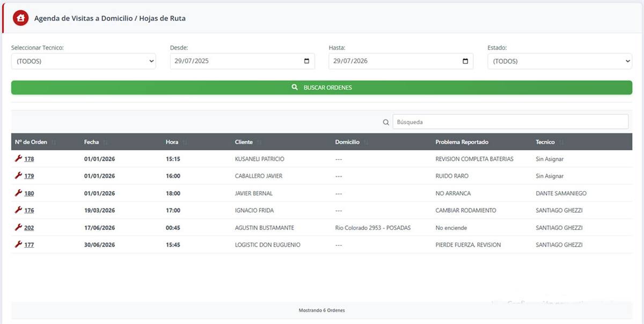
Task: Click time 18:00
Action: tap(173, 193)
